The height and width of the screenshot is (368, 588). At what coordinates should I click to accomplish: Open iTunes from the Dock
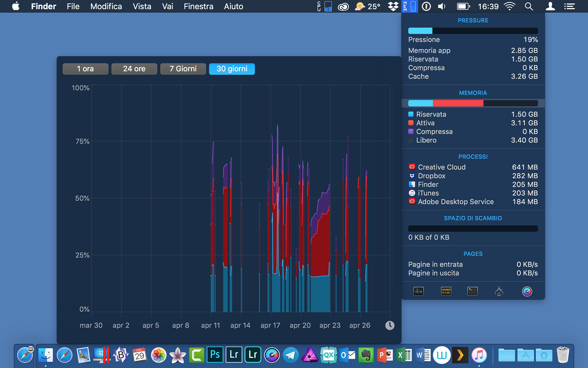click(x=479, y=355)
